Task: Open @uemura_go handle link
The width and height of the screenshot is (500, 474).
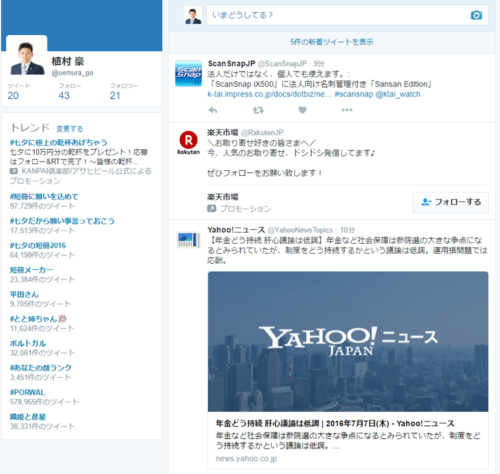Action: tap(72, 73)
